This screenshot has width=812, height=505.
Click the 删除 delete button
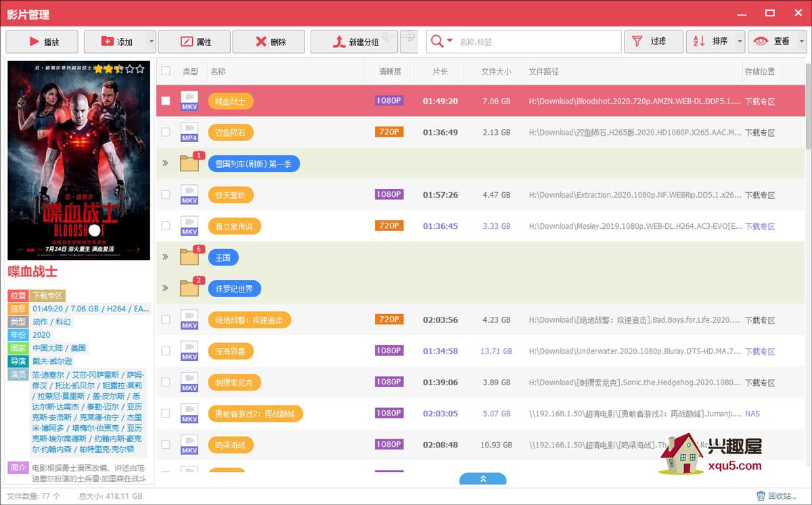click(269, 41)
